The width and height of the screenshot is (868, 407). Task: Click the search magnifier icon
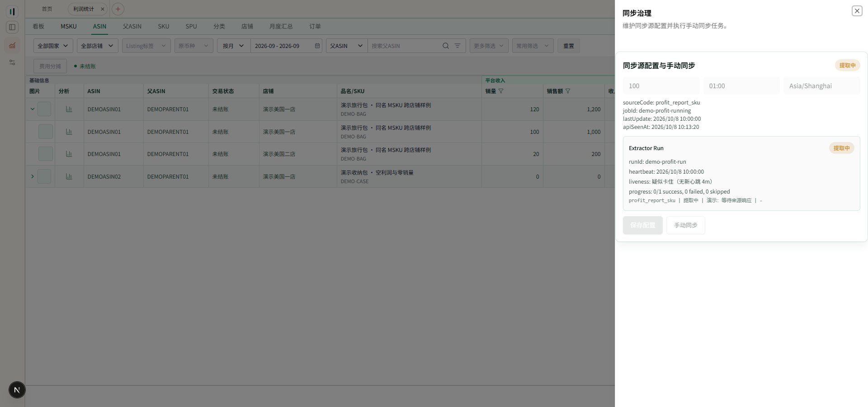[x=446, y=46]
